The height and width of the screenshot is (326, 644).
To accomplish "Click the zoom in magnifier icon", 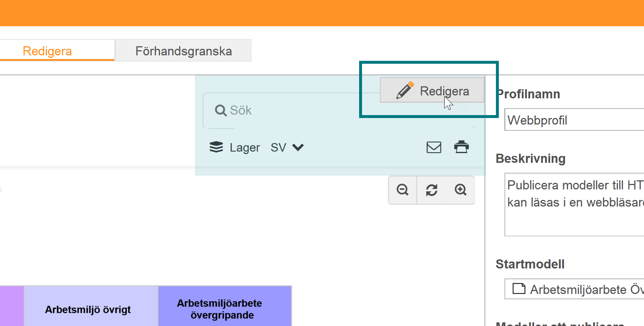I will pyautogui.click(x=461, y=190).
